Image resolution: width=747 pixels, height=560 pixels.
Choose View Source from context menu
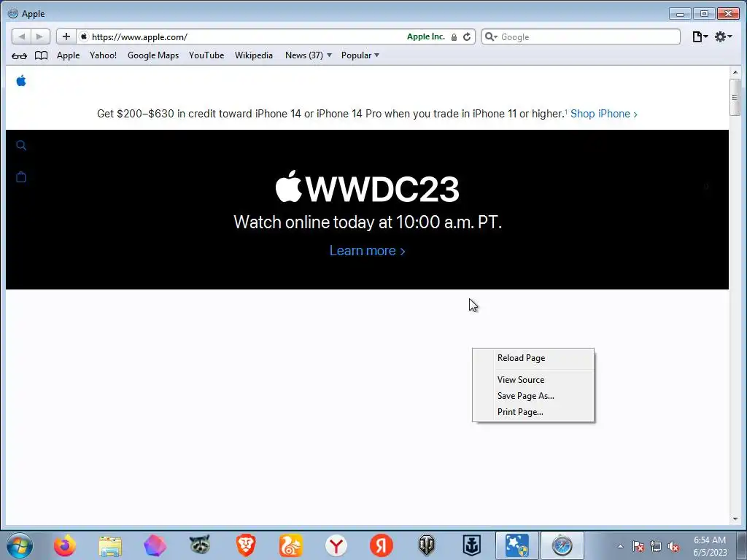pos(533,379)
